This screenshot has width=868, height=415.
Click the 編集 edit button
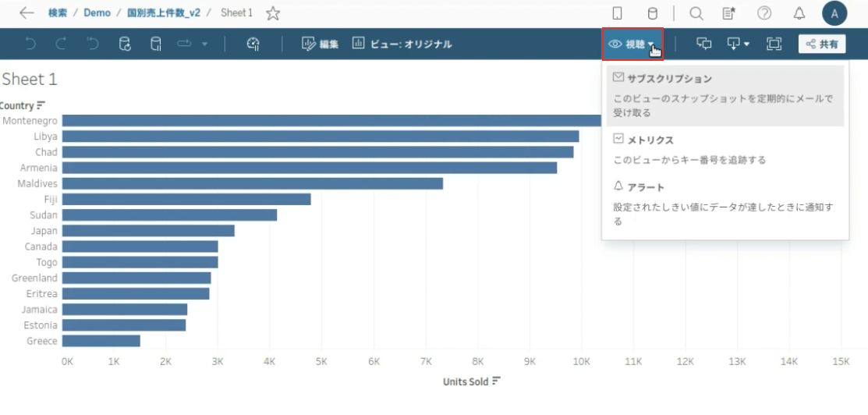point(320,44)
